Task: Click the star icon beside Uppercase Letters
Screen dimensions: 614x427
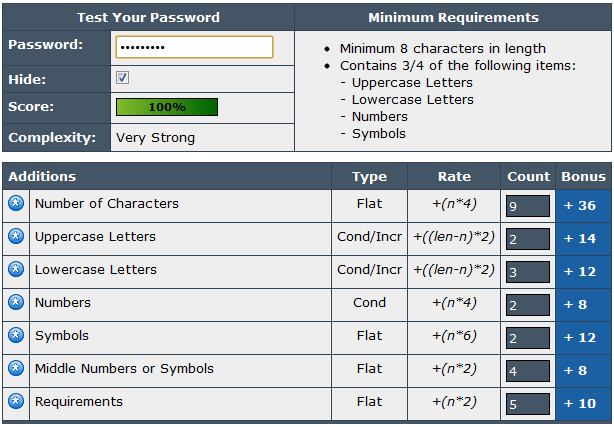Action: coord(16,236)
